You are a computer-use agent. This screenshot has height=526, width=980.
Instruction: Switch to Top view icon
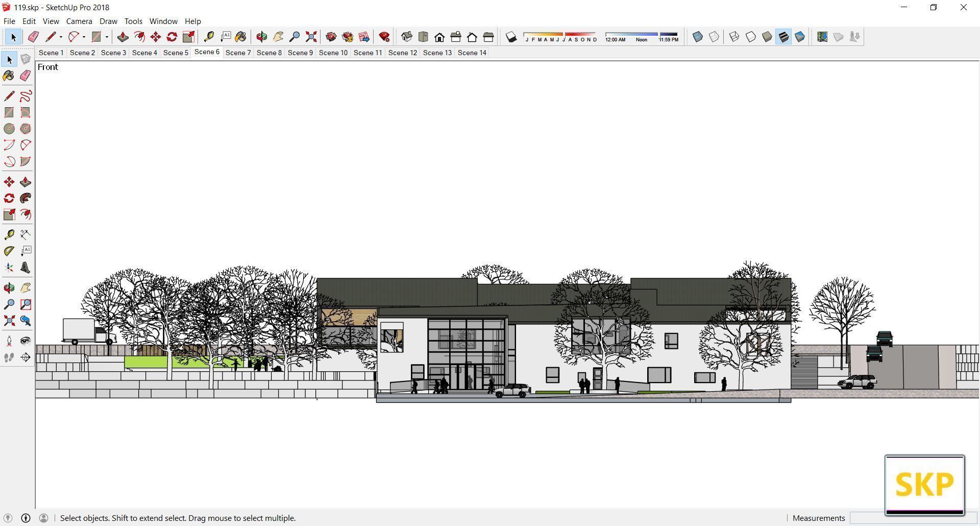423,37
